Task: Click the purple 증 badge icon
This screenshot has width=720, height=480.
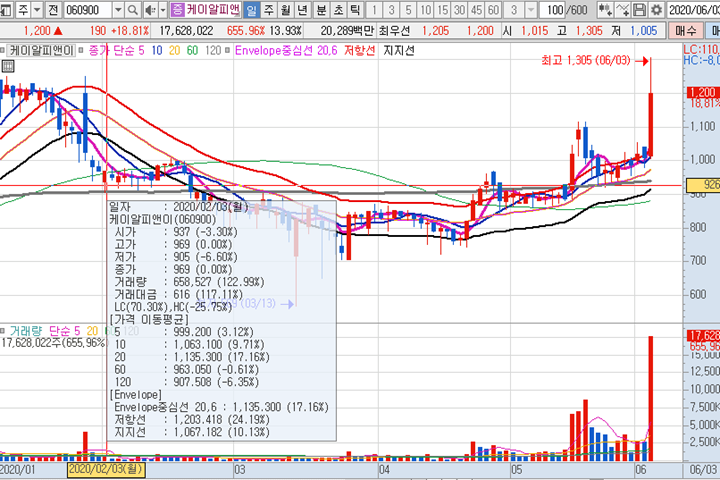Action: [x=177, y=9]
